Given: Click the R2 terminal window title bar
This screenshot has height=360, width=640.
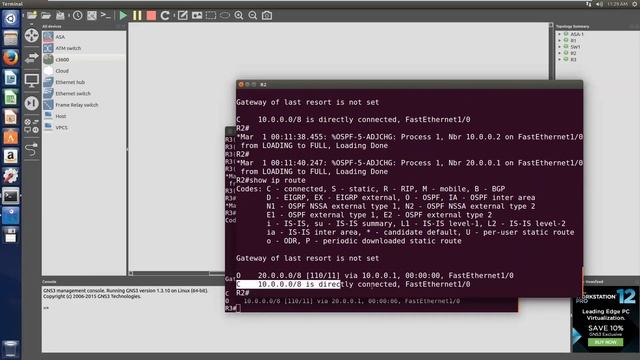Looking at the screenshot, I should 409,84.
